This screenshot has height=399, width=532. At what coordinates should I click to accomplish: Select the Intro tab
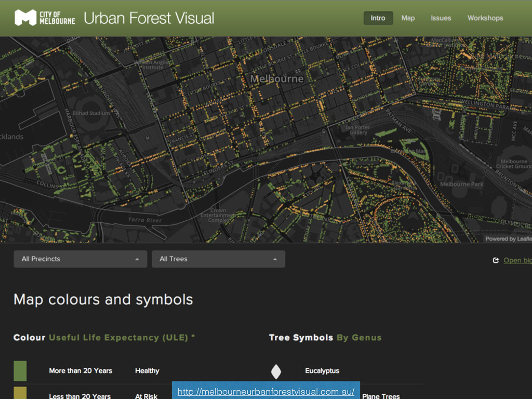pos(378,18)
